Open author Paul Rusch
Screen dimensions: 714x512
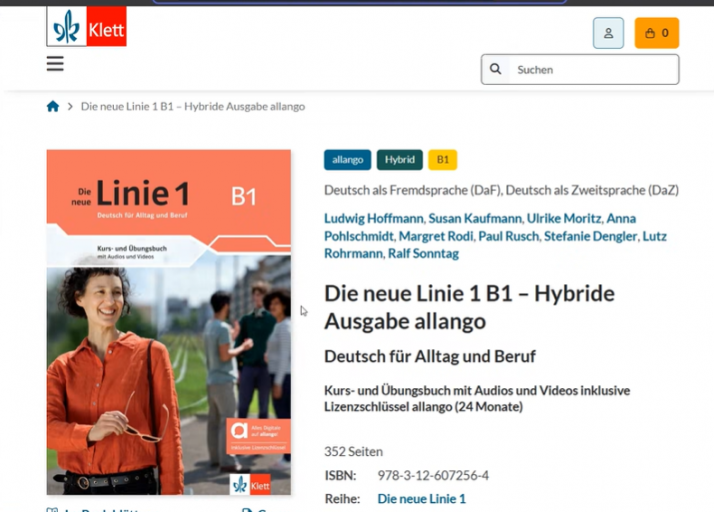(x=508, y=236)
